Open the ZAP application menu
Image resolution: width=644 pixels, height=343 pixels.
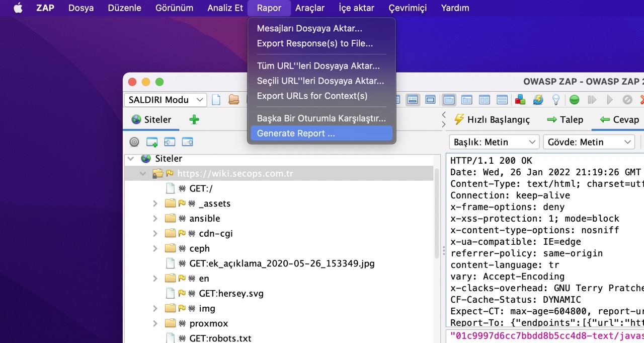[x=45, y=8]
